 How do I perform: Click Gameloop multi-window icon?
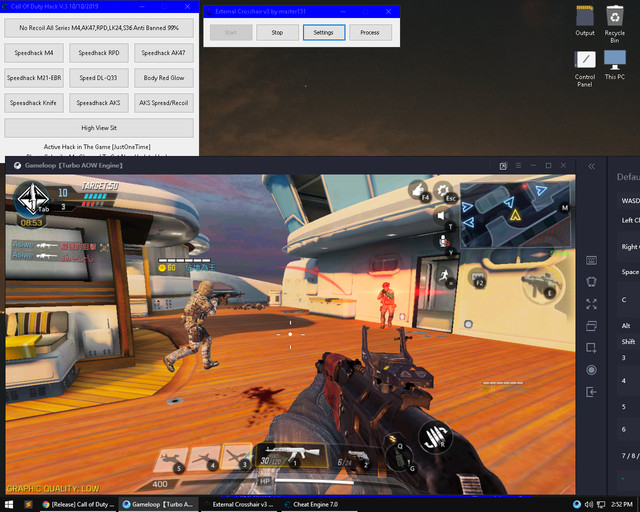[591, 326]
